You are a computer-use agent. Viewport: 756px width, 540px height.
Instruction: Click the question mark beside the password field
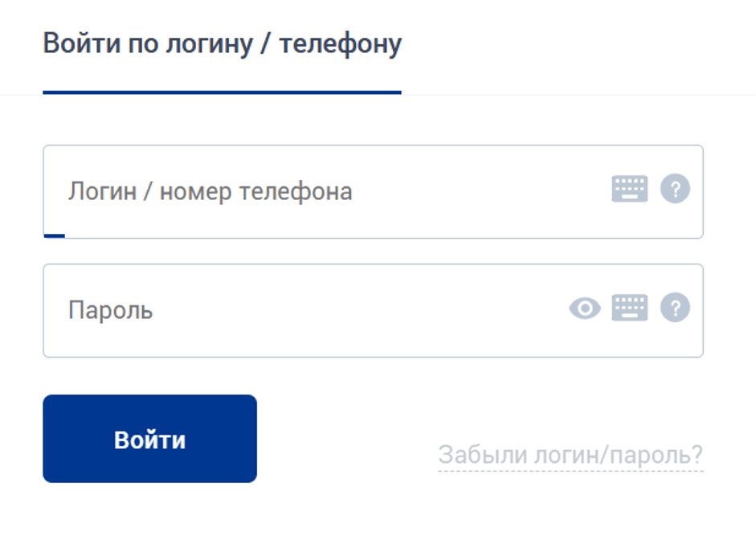pos(675,306)
